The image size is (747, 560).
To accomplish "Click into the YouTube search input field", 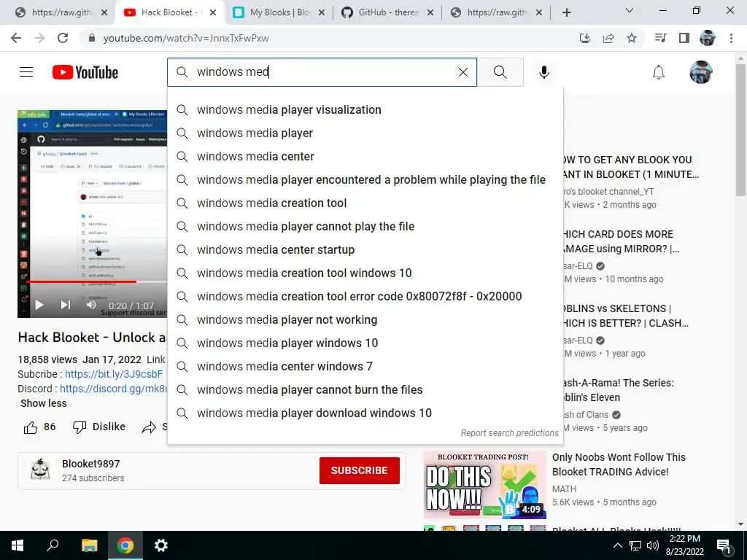I will click(322, 72).
